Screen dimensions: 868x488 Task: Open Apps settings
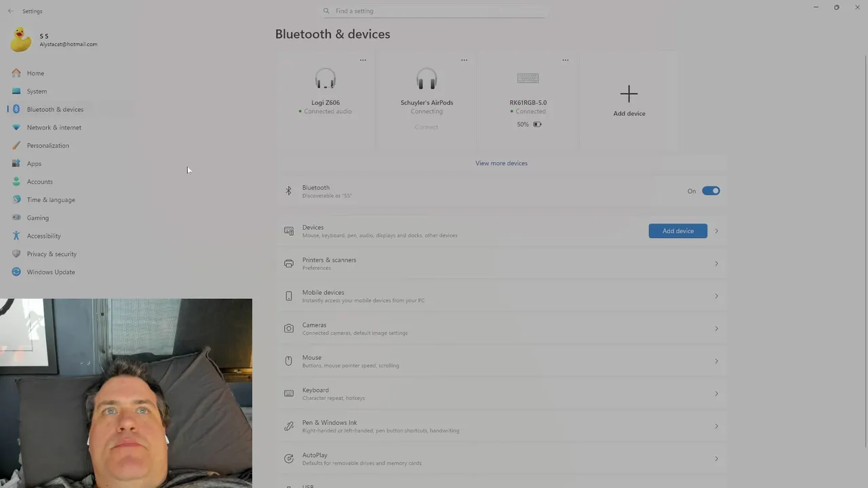click(x=34, y=163)
